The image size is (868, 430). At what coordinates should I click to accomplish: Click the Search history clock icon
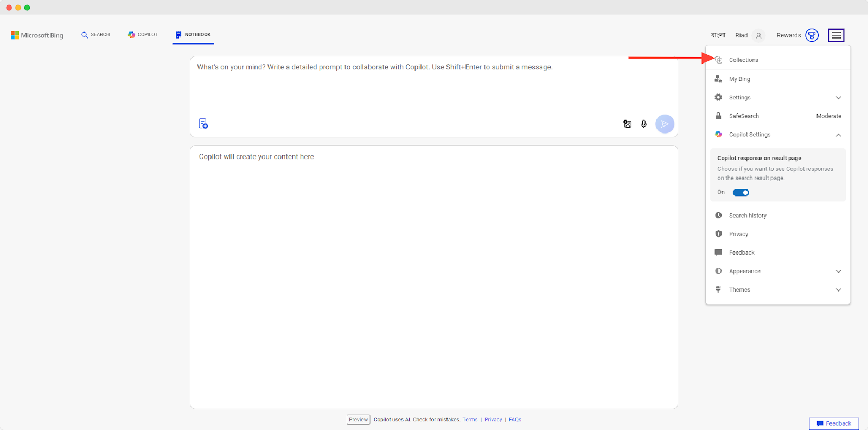pyautogui.click(x=718, y=216)
